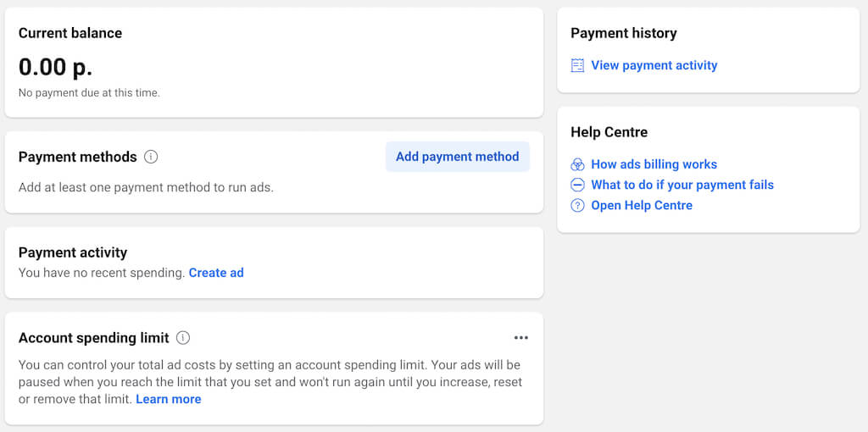Click the info icon beside Account spending limit

(x=183, y=338)
